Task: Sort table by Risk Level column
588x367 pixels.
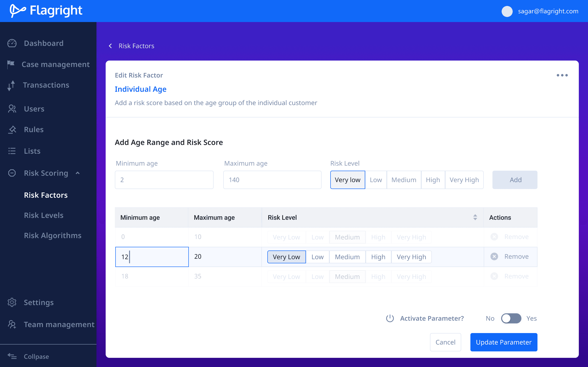Action: (475, 217)
